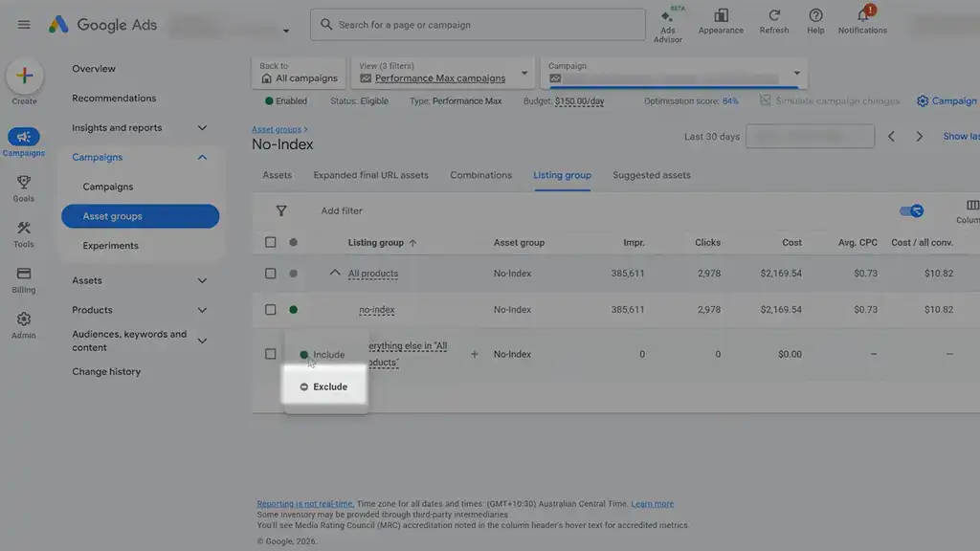The width and height of the screenshot is (980, 551).
Task: Switch to the Assets tab
Action: tap(277, 176)
